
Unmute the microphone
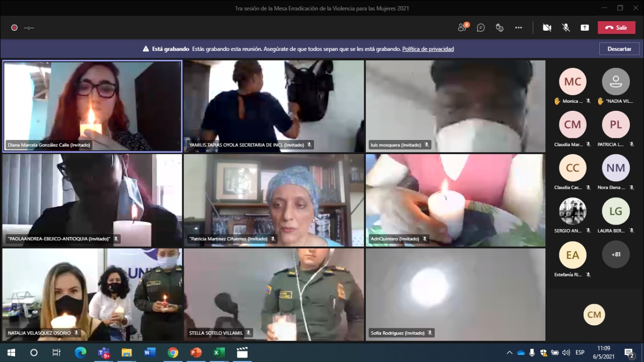coord(566,28)
